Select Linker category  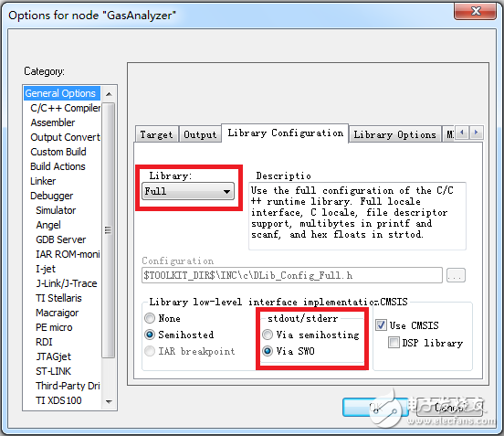(x=43, y=181)
